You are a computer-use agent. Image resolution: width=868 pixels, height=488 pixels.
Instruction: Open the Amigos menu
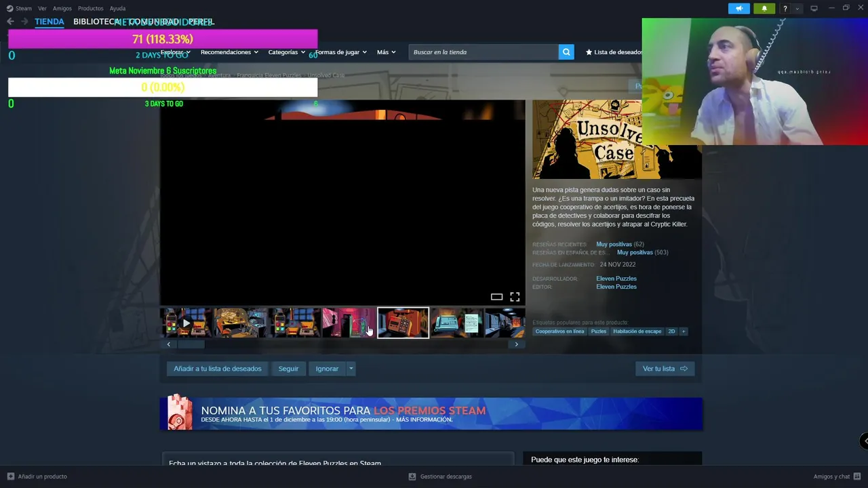tap(62, 8)
